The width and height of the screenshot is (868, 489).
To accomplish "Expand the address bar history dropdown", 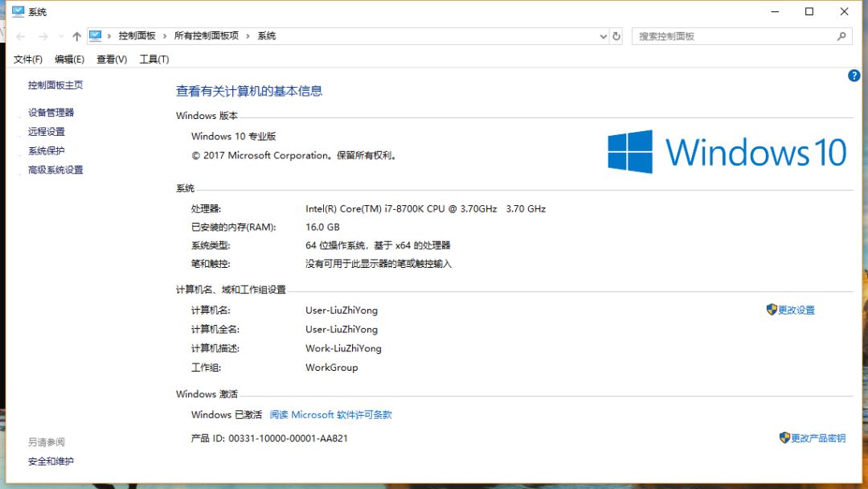I will click(x=604, y=36).
